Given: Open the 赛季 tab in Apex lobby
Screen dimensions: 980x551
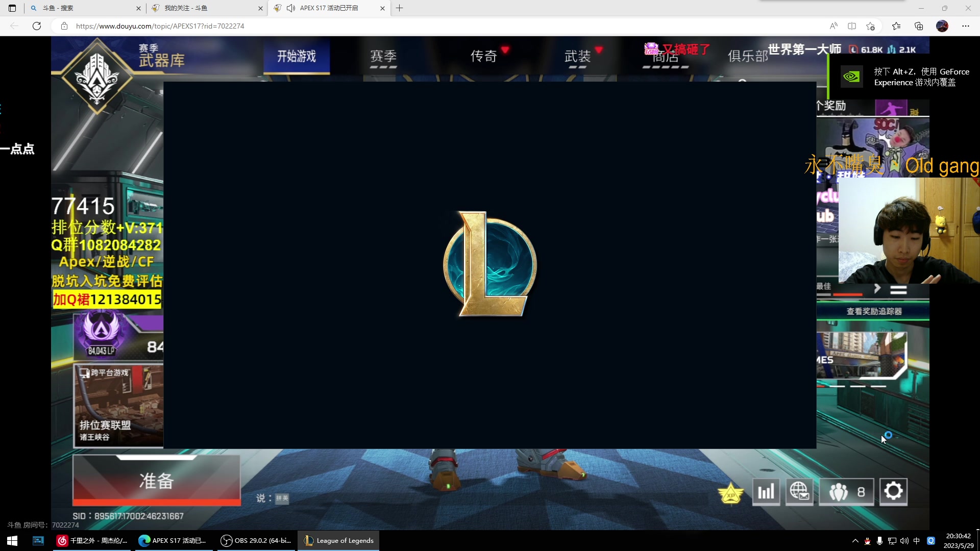Looking at the screenshot, I should [x=383, y=57].
